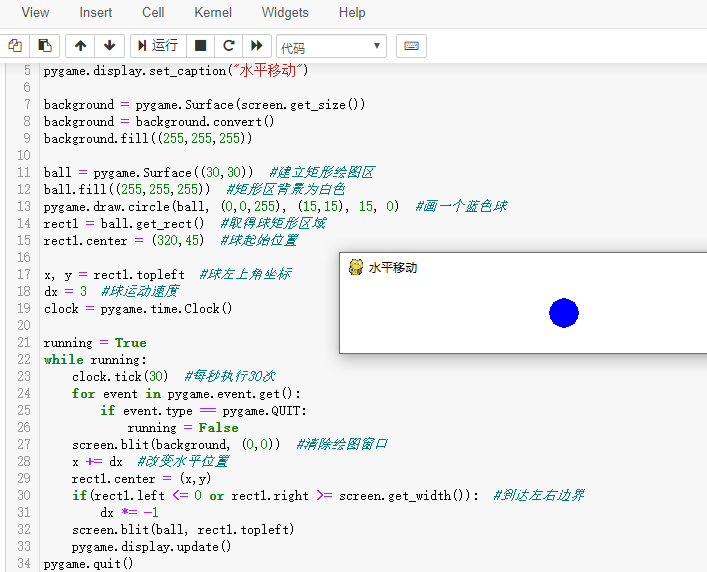Move cell up with up arrow icon
Viewport: 707px width, 572px height.
80,46
